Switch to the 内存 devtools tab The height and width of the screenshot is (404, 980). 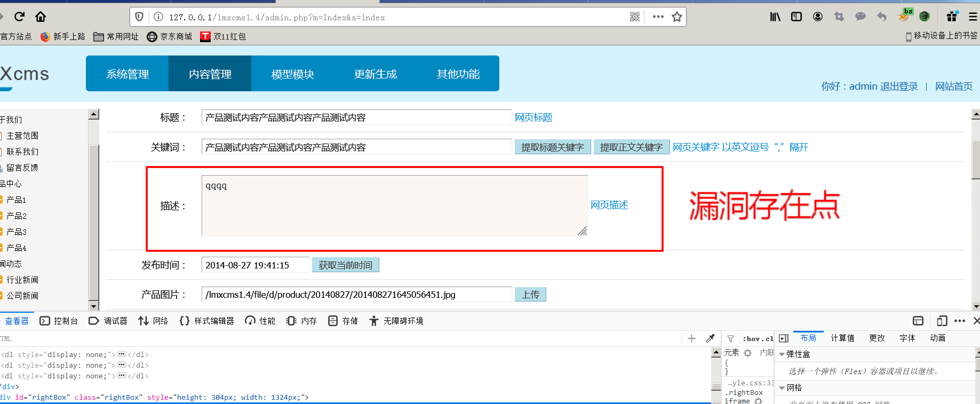[x=301, y=321]
